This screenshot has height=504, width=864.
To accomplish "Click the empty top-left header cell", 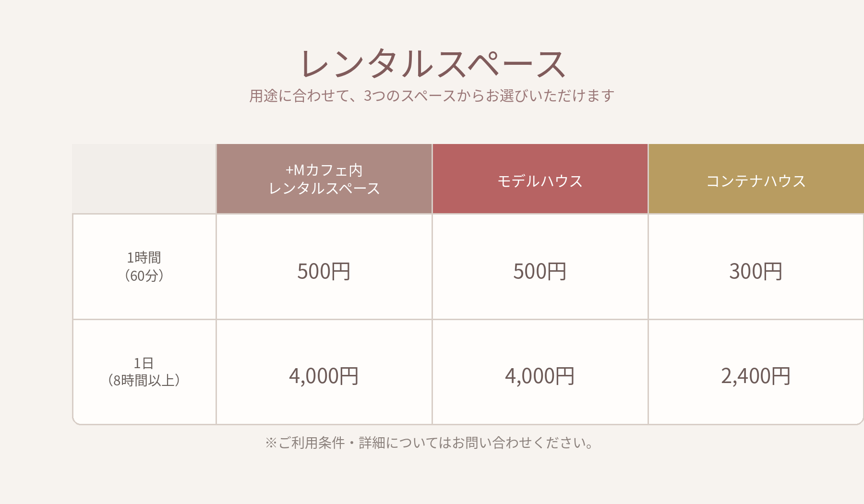I will pos(144,179).
